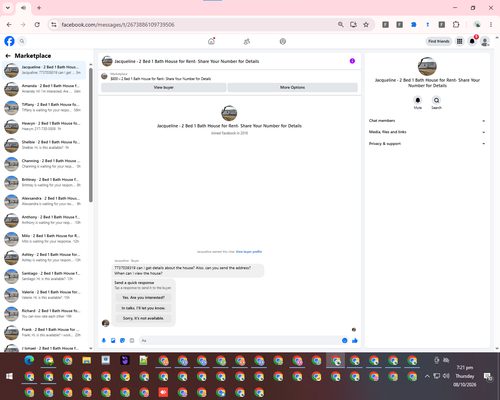Open Facebook search magnifier icon

pos(22,41)
